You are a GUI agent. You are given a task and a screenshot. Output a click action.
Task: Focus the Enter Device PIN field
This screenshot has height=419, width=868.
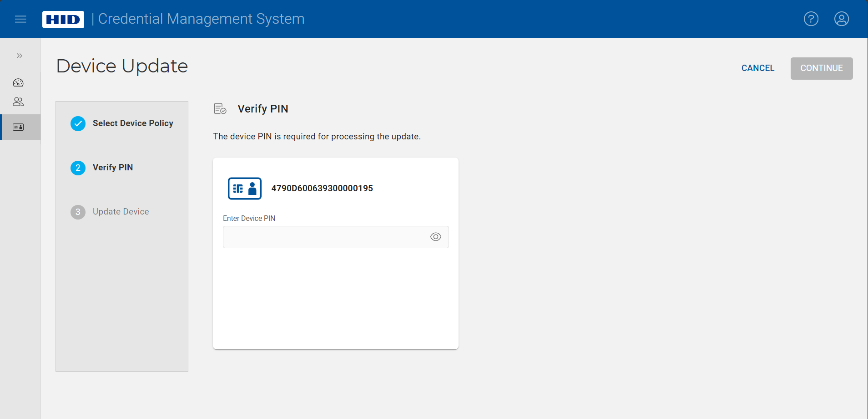(336, 237)
